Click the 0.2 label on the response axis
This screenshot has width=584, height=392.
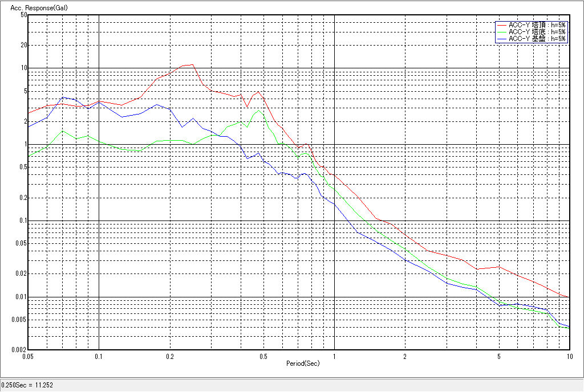click(22, 198)
